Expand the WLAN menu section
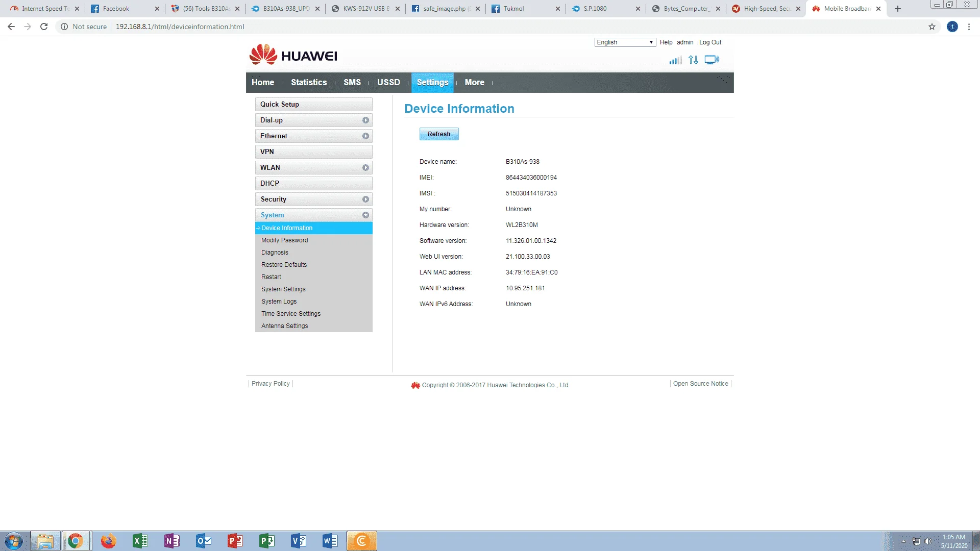The height and width of the screenshot is (551, 980). pos(314,168)
